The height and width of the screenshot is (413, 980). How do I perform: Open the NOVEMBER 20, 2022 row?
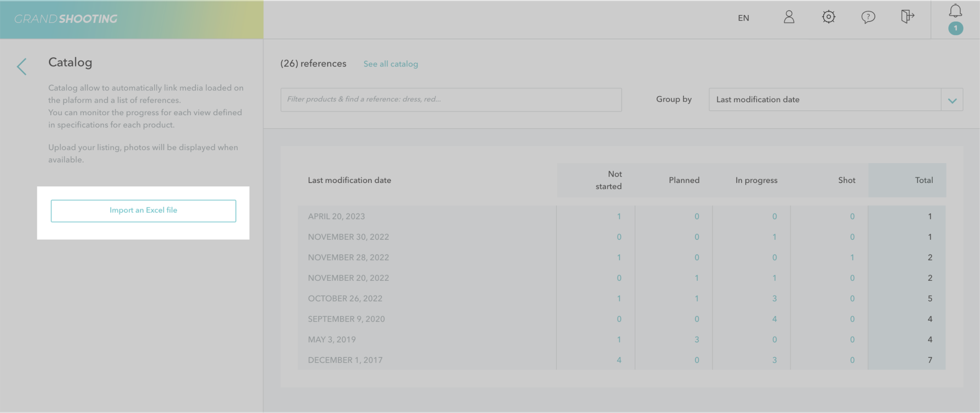point(622,278)
